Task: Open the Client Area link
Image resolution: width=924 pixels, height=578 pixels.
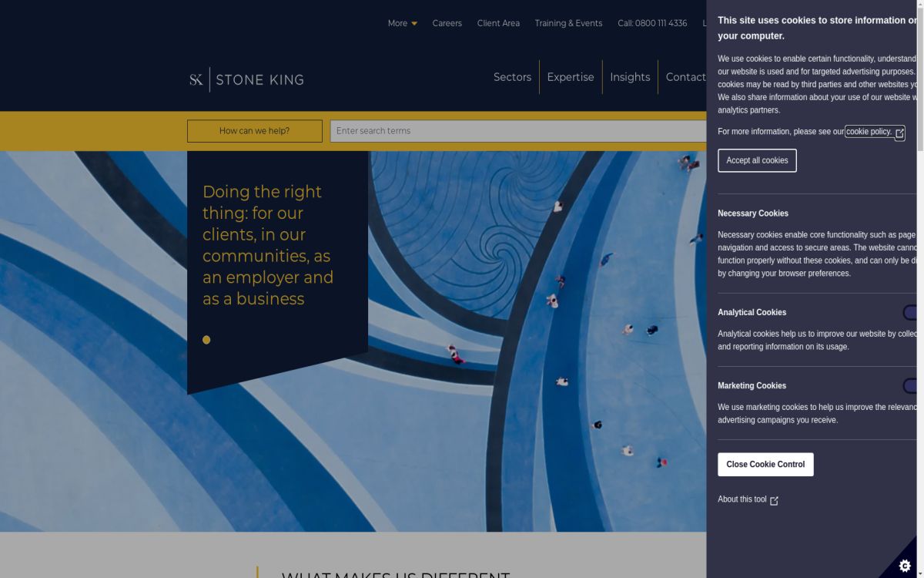Action: tap(498, 23)
